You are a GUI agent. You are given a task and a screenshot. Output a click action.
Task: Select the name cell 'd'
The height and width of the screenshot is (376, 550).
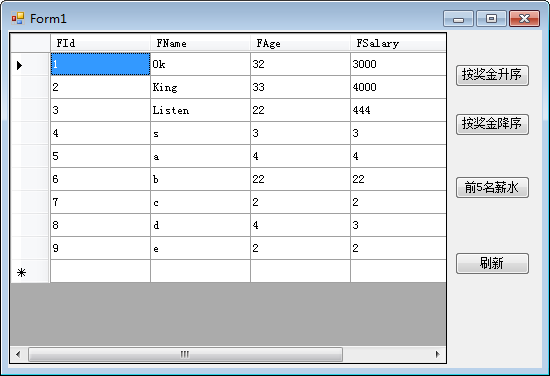click(x=201, y=225)
